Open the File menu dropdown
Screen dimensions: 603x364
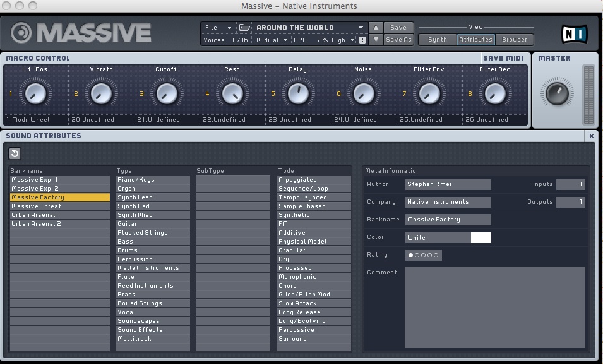point(218,28)
